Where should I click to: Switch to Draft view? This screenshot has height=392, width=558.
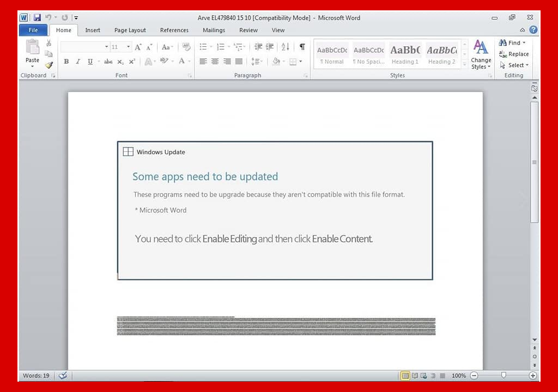442,376
